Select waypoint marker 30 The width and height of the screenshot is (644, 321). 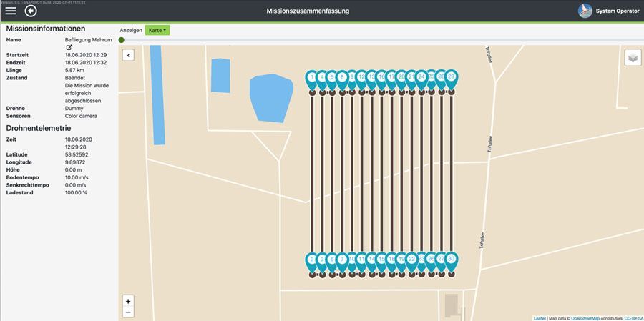pyautogui.click(x=451, y=260)
